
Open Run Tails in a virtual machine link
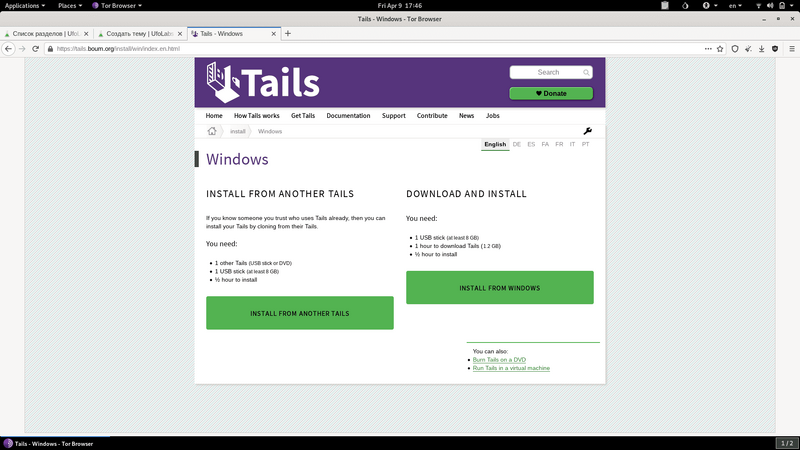pos(511,368)
